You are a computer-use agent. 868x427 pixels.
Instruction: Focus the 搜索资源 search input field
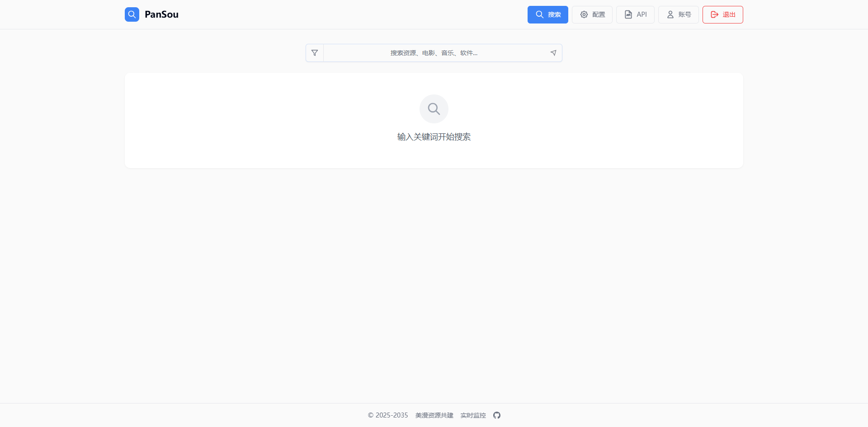click(434, 53)
